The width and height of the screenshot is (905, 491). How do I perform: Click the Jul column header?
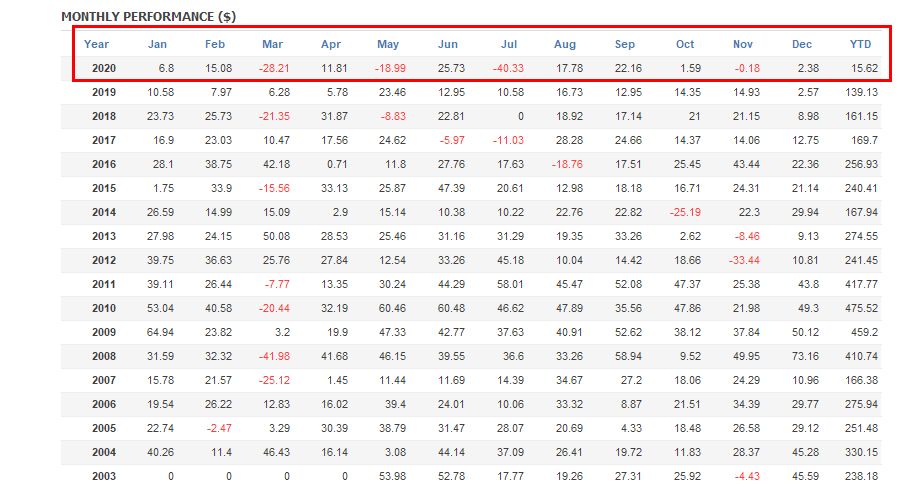pyautogui.click(x=508, y=44)
